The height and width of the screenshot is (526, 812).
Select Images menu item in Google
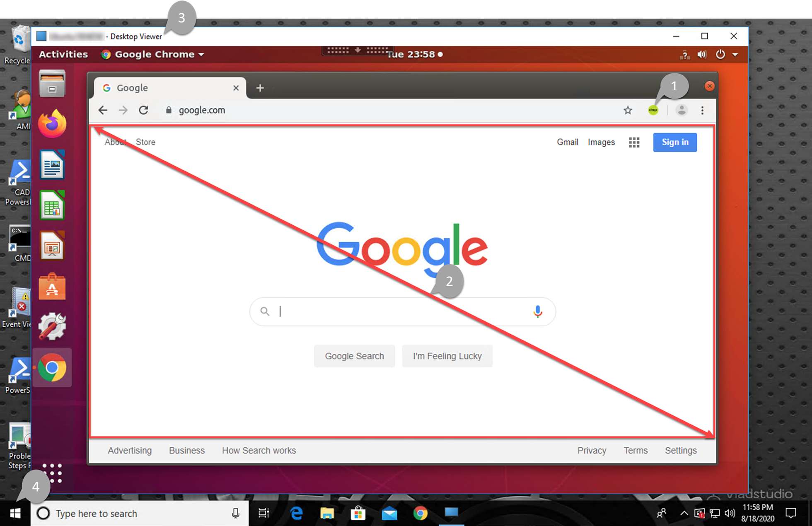pos(601,142)
